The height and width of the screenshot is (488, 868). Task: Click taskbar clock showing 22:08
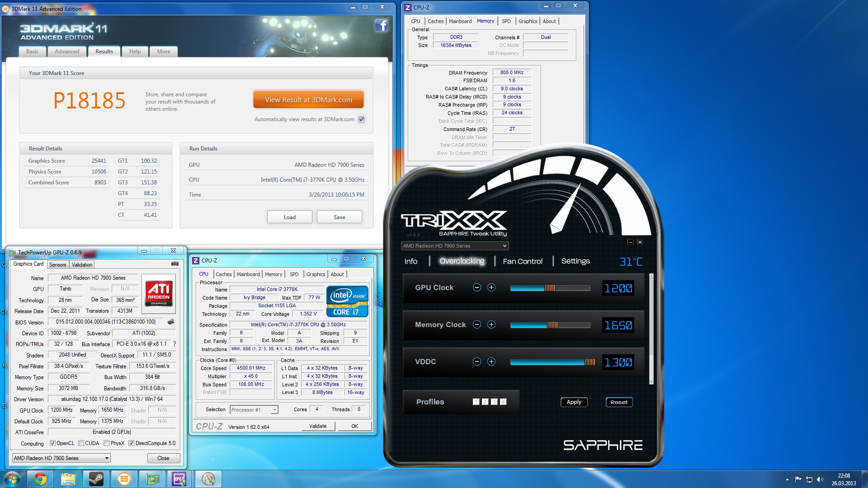coord(844,479)
